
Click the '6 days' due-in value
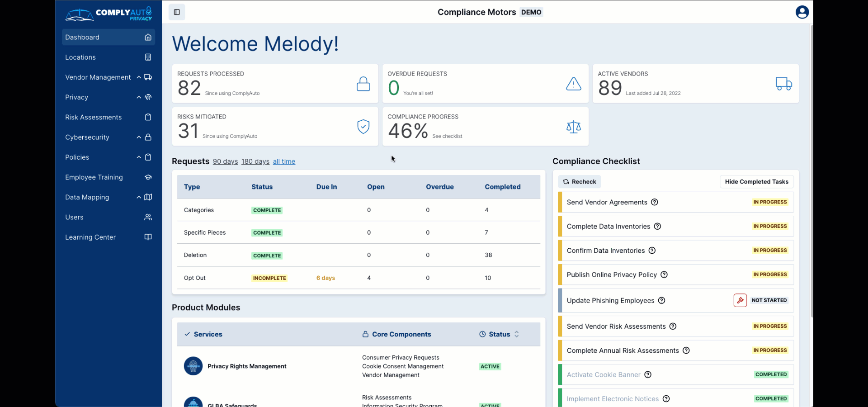(325, 278)
